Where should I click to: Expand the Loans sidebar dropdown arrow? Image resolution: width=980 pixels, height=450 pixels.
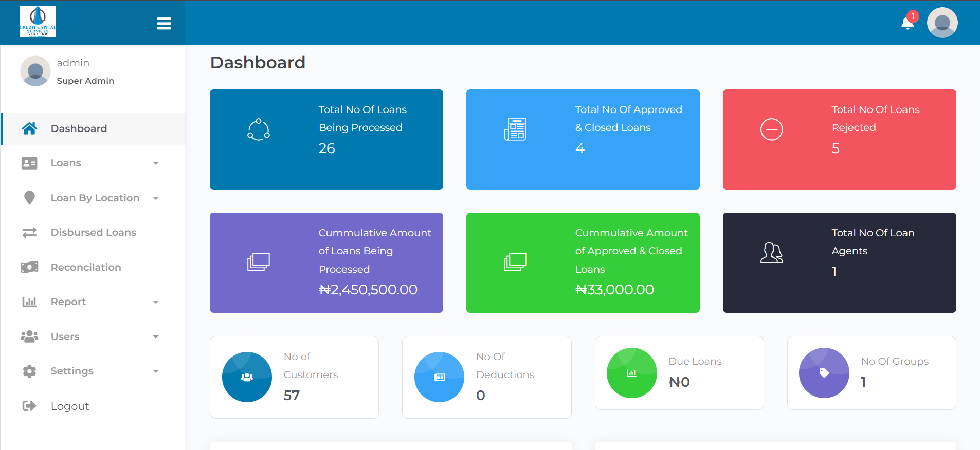click(156, 163)
